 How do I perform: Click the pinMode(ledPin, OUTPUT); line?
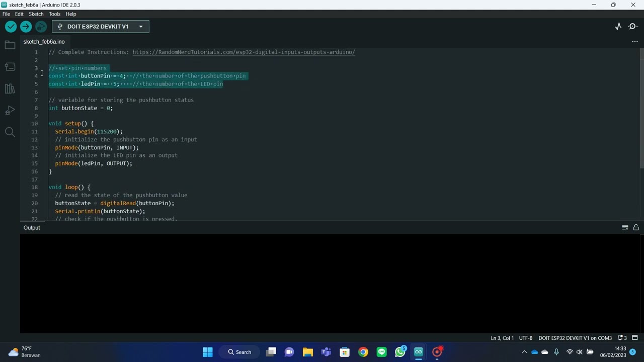point(94,163)
